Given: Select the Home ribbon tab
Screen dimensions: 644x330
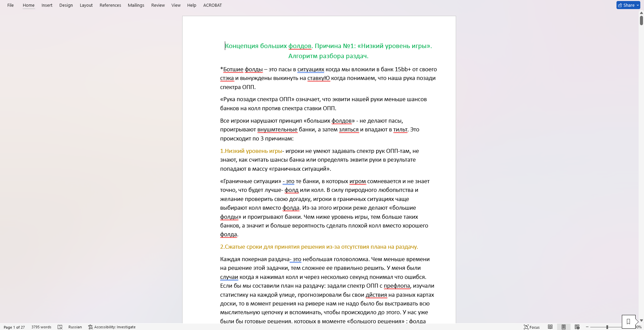Looking at the screenshot, I should [29, 5].
